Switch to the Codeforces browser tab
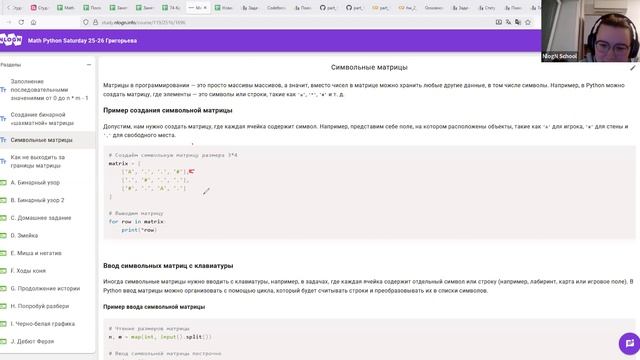The image size is (640, 360). point(276,7)
